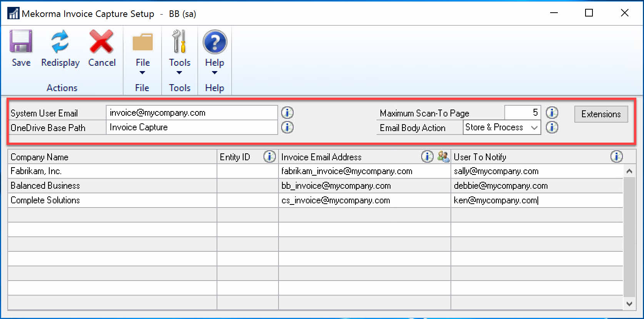This screenshot has height=319, width=644.
Task: Click the bb_invoice@mycompany.com cell
Action: point(364,186)
